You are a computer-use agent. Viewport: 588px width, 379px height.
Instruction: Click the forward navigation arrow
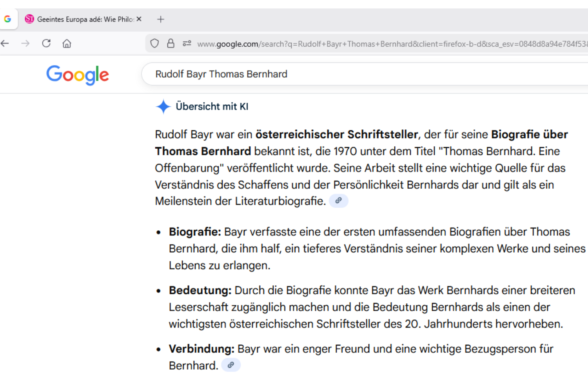[x=25, y=44]
